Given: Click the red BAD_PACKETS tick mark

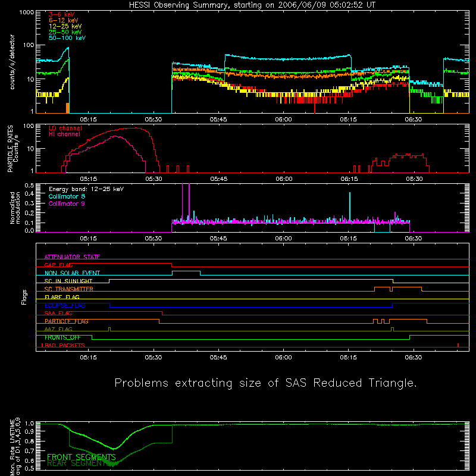Looking at the screenshot, I should pyautogui.click(x=458, y=345).
